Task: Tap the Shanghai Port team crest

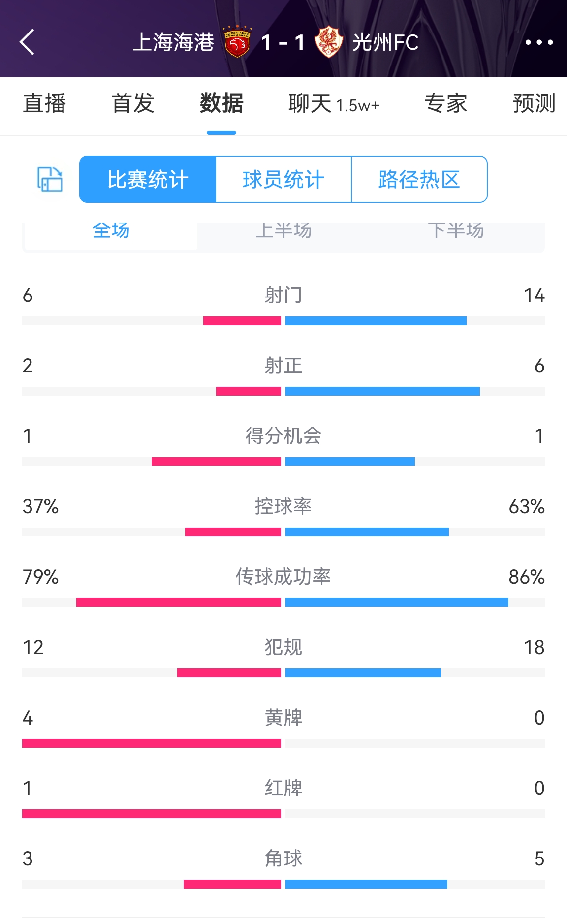Action: (237, 42)
